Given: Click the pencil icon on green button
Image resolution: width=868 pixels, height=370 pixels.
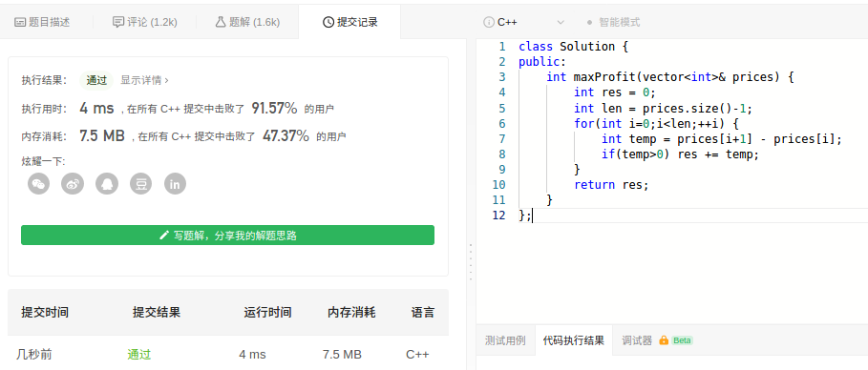Looking at the screenshot, I should [163, 235].
